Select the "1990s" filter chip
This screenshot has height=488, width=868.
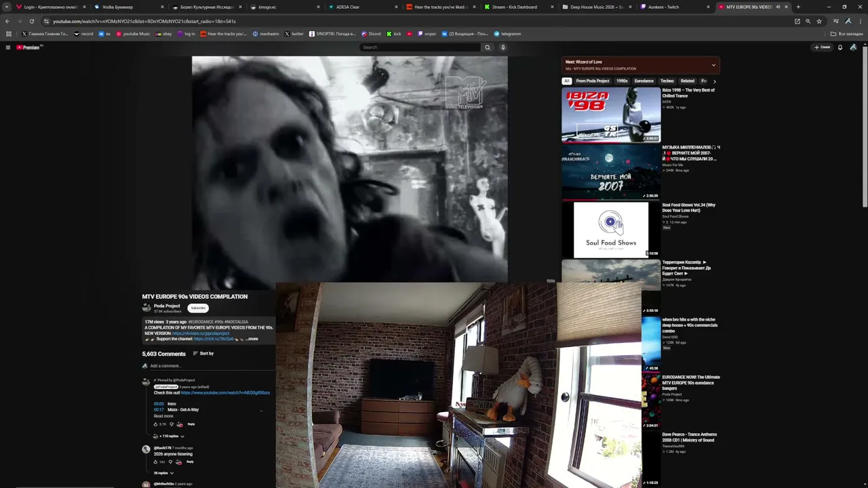(x=622, y=81)
